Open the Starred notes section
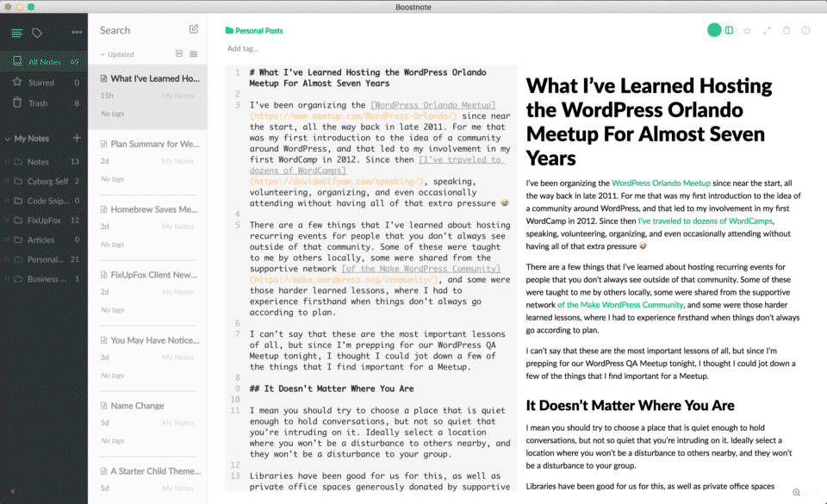 point(44,82)
